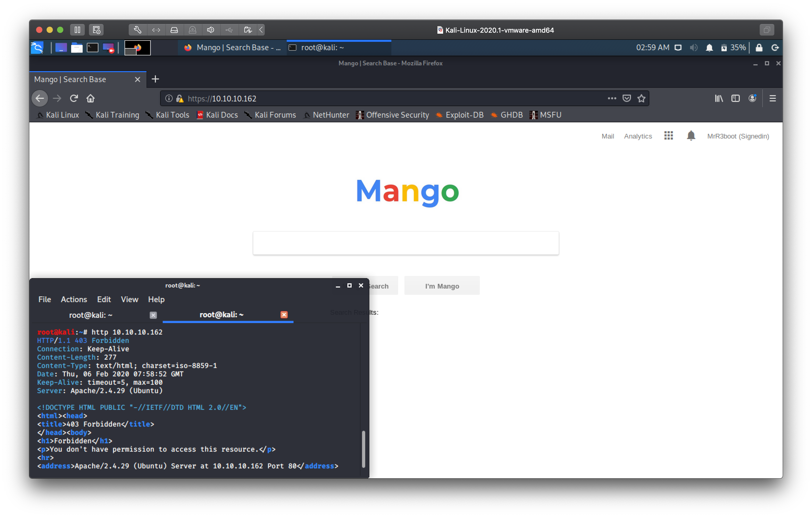The height and width of the screenshot is (517, 812).
Task: Mute volume in Kali panel
Action: tap(694, 48)
